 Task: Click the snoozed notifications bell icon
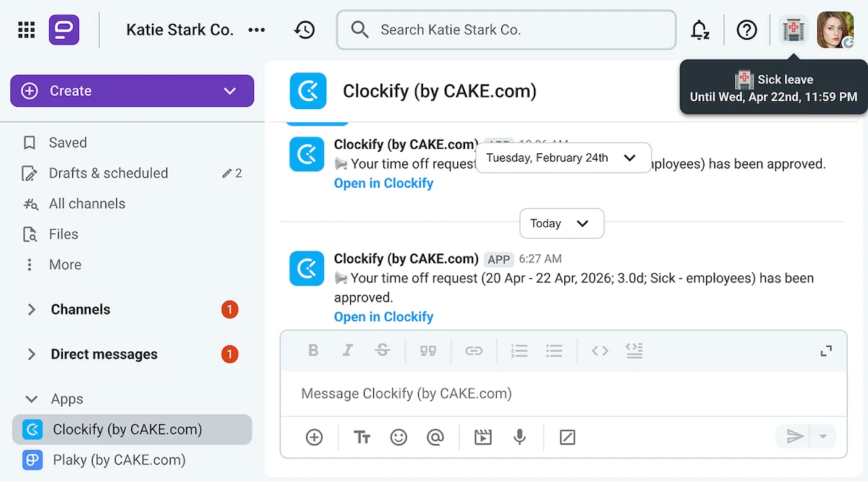tap(699, 30)
